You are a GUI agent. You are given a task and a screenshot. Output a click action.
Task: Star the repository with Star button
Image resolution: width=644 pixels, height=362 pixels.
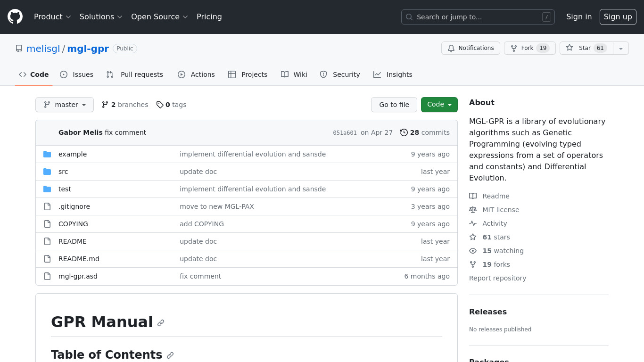[586, 48]
